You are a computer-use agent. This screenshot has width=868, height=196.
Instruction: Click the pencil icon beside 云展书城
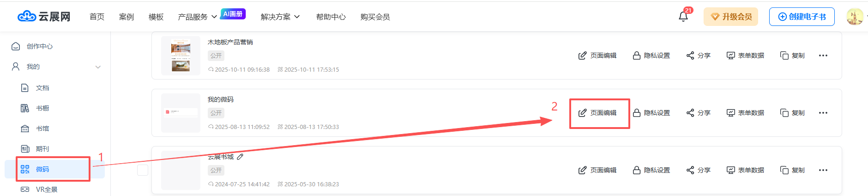tap(240, 157)
